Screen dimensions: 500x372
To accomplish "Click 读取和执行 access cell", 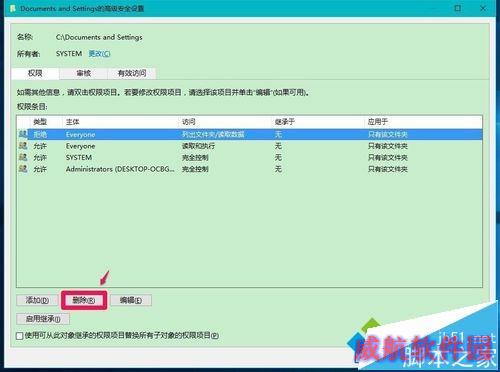I will click(198, 146).
